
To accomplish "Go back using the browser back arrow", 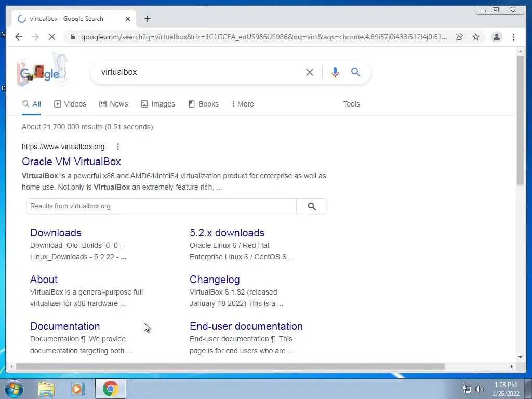I will coord(19,37).
